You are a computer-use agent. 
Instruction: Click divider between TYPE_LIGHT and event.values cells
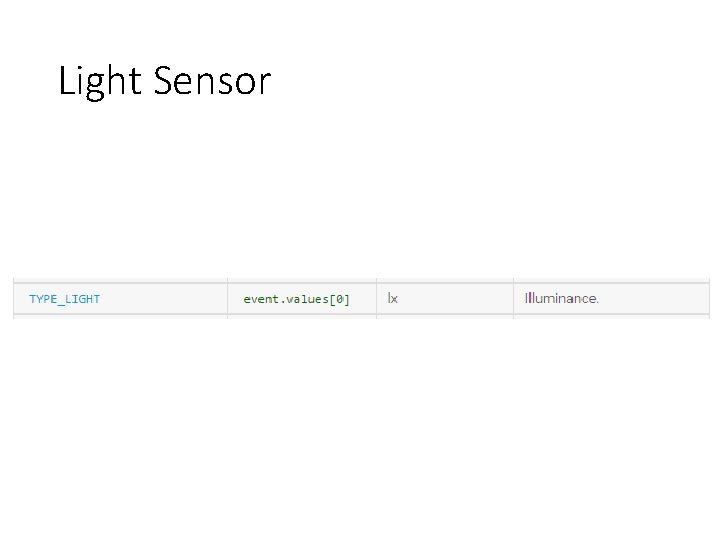pos(227,299)
